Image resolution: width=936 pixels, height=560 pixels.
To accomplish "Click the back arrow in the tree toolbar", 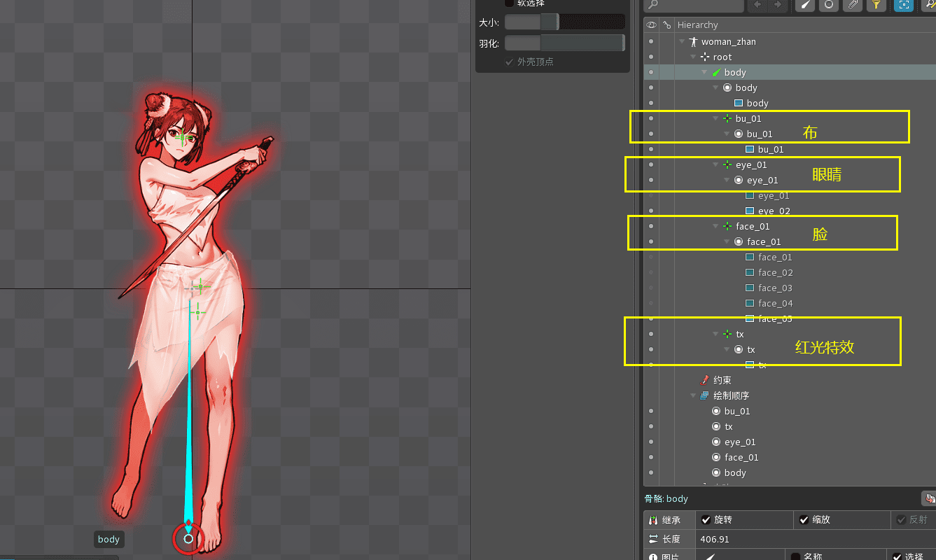I will coord(757,5).
